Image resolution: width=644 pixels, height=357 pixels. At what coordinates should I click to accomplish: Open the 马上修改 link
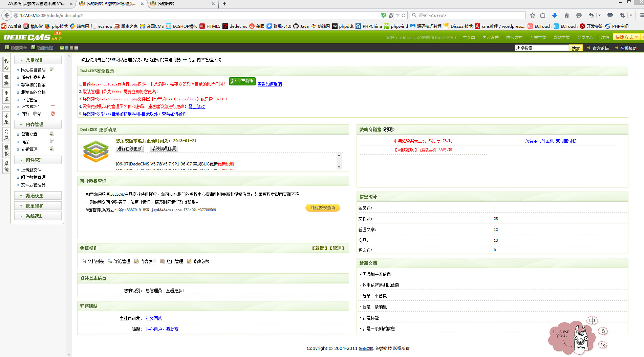click(197, 106)
